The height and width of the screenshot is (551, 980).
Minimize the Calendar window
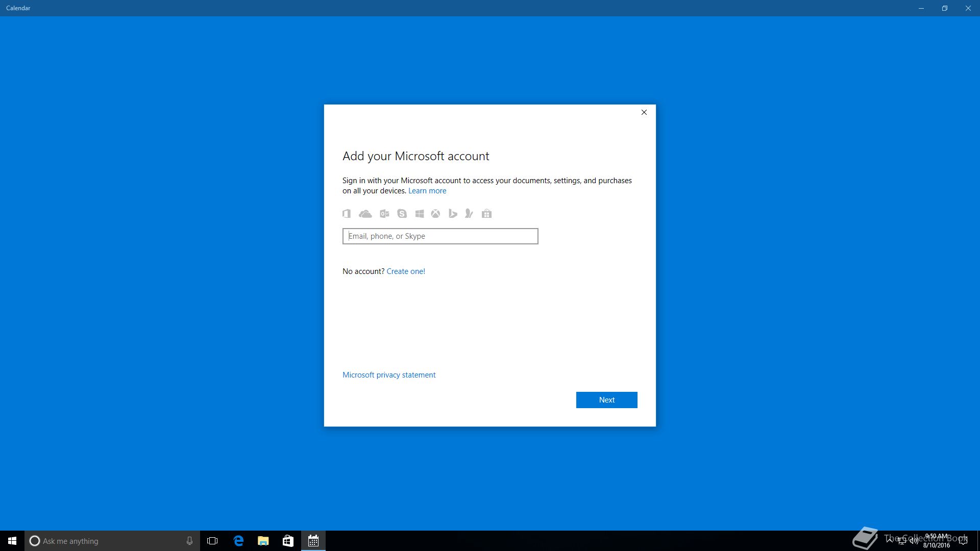(x=921, y=8)
